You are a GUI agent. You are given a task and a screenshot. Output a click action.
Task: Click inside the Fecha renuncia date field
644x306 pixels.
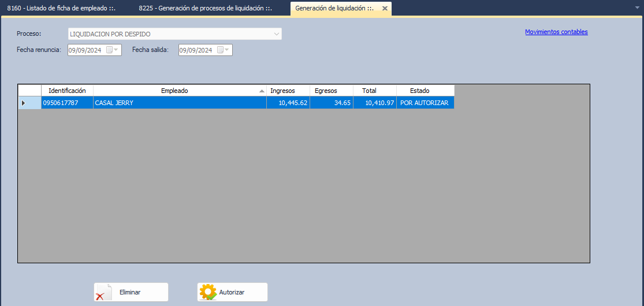85,50
